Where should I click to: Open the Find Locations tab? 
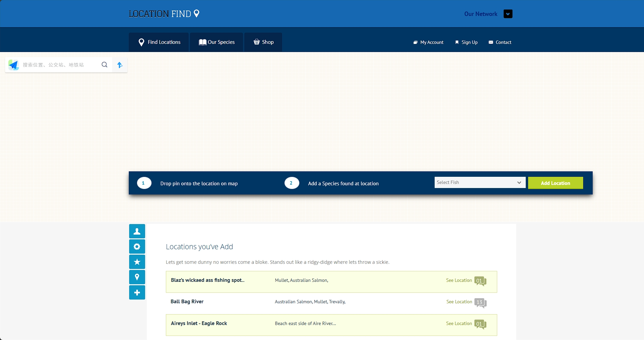(159, 42)
